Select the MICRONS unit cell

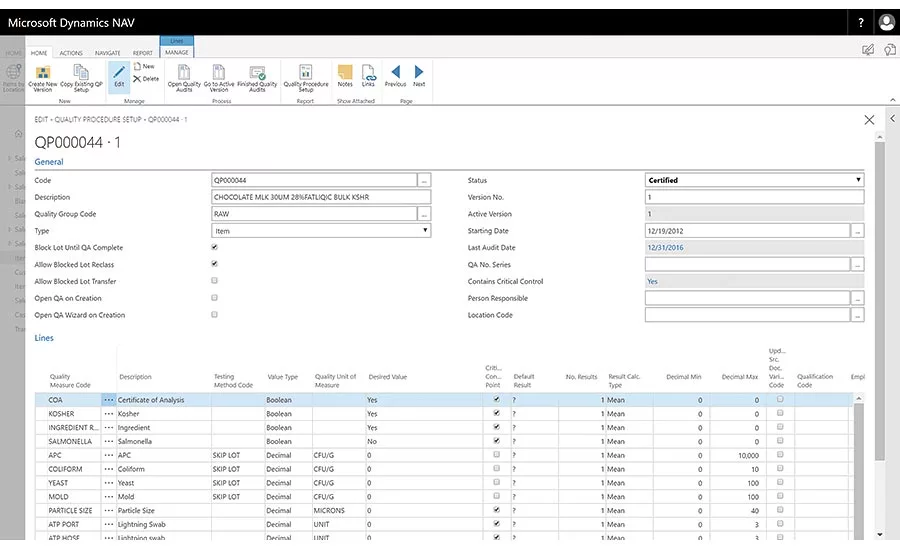[339, 510]
